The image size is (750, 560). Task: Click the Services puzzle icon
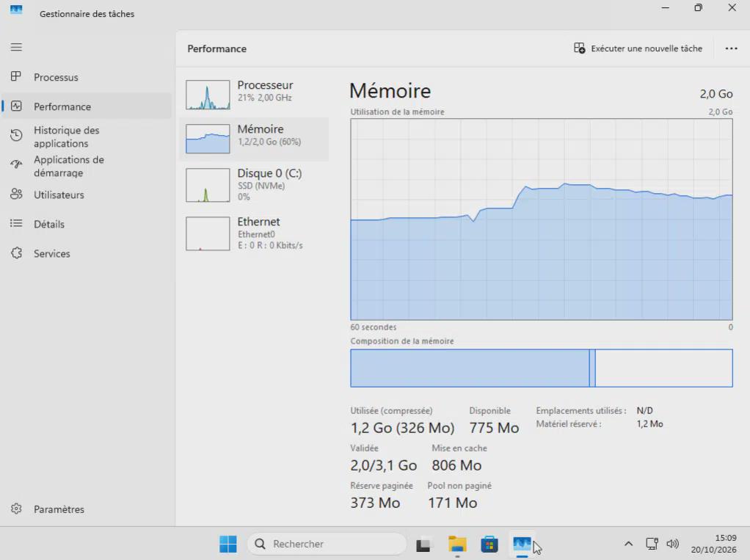click(16, 253)
